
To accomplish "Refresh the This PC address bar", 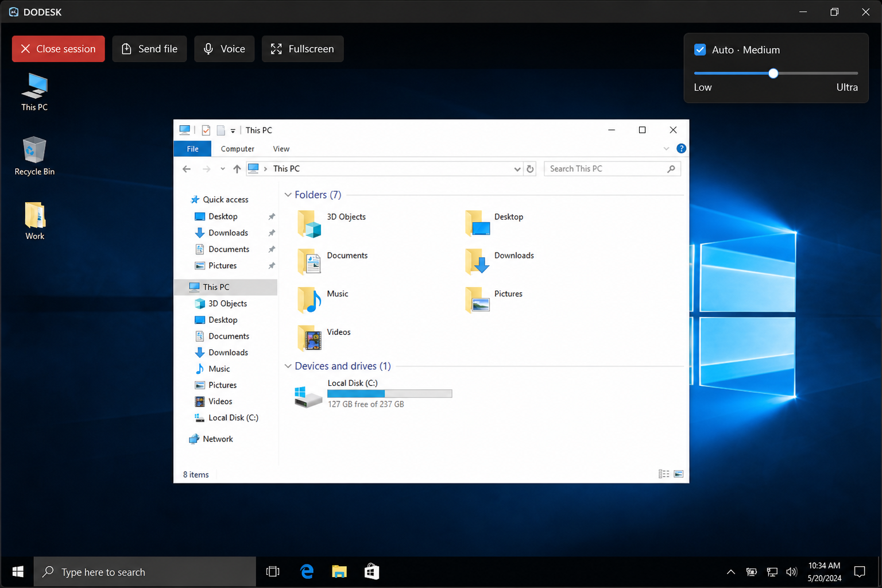I will 530,169.
